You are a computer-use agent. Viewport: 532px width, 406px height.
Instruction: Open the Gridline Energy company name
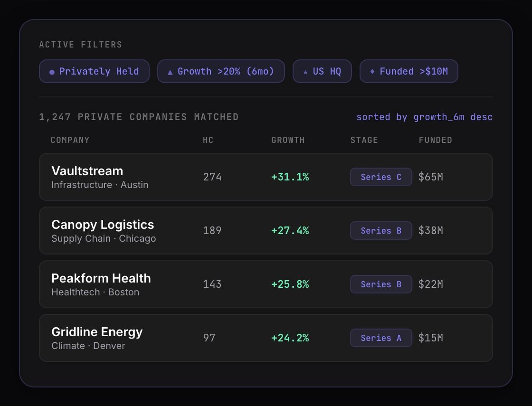(97, 332)
